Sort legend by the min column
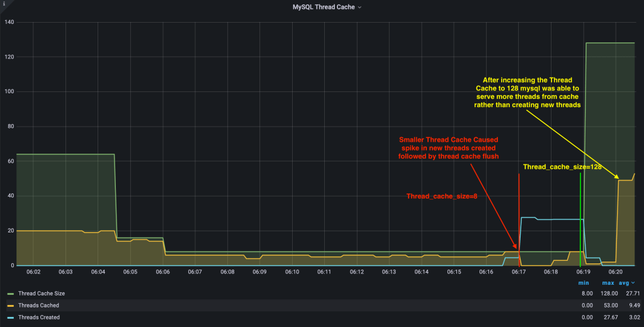The width and height of the screenshot is (644, 327). [x=583, y=283]
